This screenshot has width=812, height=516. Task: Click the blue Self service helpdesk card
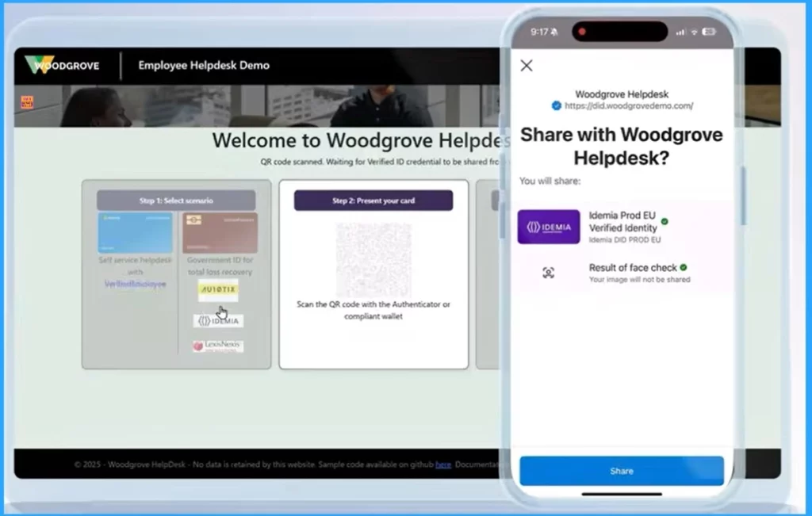point(135,232)
